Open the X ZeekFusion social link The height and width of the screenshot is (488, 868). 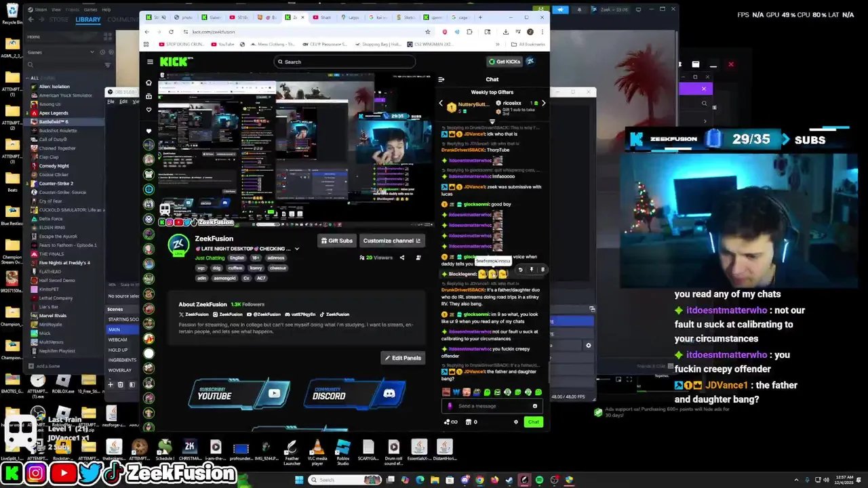(194, 314)
